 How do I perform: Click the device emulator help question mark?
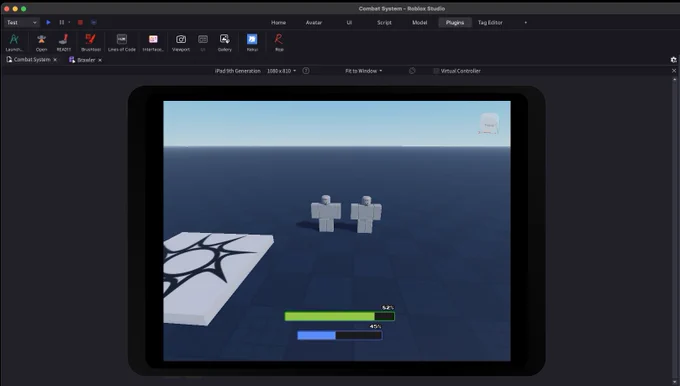coord(306,71)
